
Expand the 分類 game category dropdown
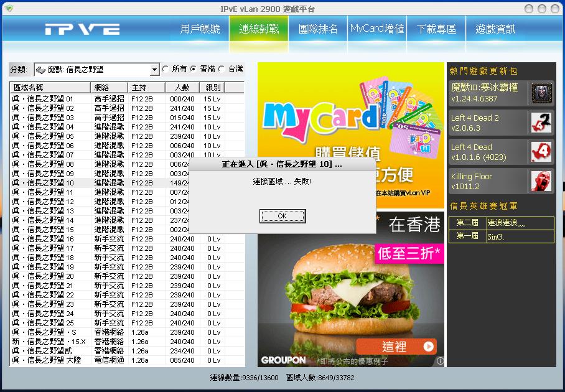154,69
